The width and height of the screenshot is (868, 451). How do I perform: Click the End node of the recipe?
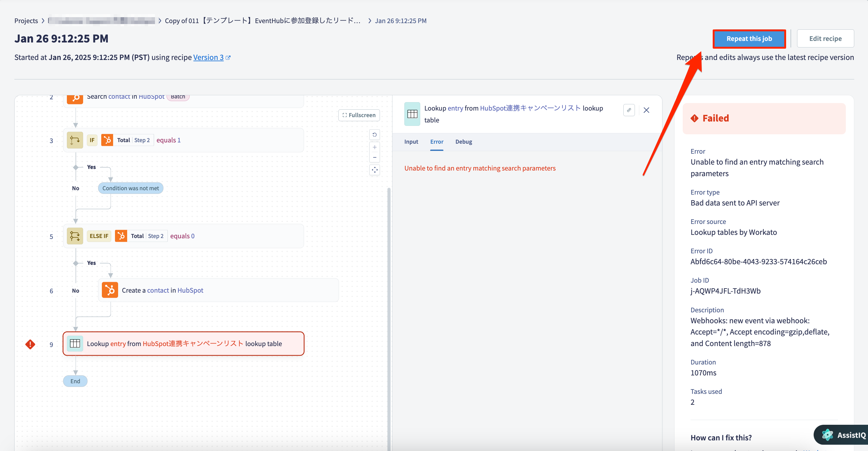click(x=75, y=381)
